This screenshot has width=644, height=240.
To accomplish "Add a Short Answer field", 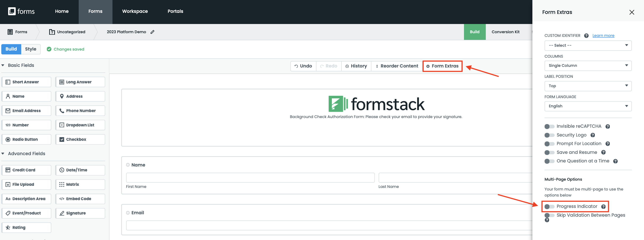I will [26, 82].
